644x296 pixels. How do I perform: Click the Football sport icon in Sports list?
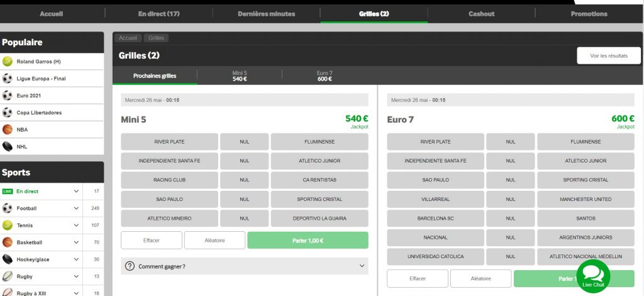click(8, 208)
